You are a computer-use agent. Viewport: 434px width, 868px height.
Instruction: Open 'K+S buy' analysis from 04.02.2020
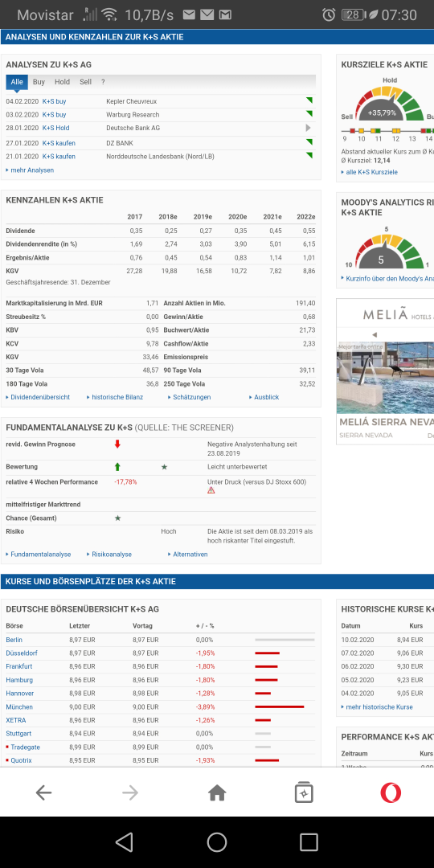click(x=55, y=101)
